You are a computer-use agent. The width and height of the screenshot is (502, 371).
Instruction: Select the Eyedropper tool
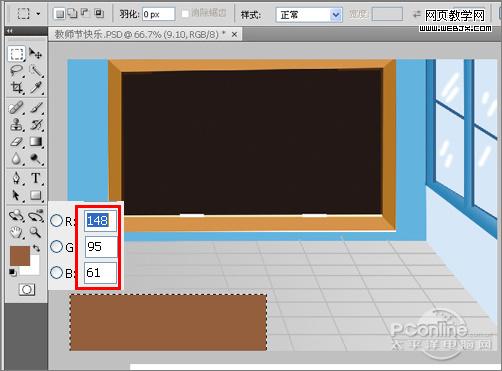35,88
